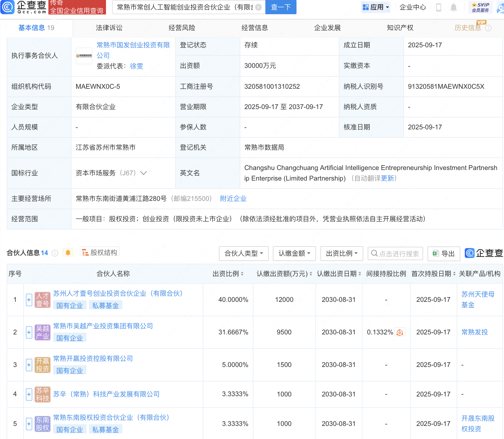Sort by 认缴出资额(万元) column arrows

click(311, 274)
